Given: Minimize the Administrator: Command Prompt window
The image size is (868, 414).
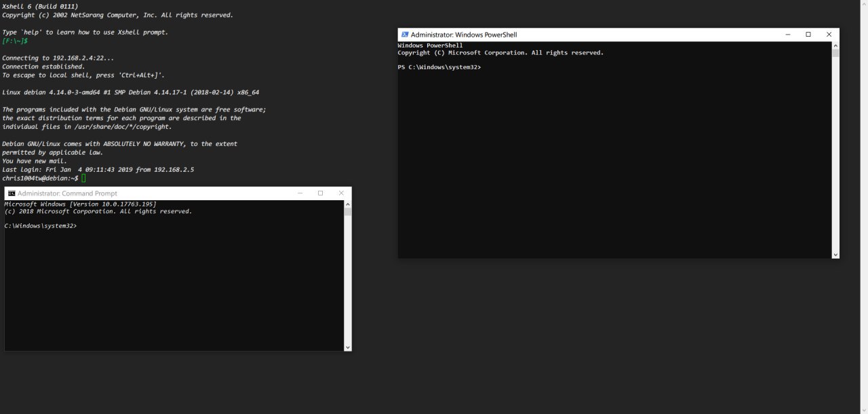Looking at the screenshot, I should click(300, 193).
